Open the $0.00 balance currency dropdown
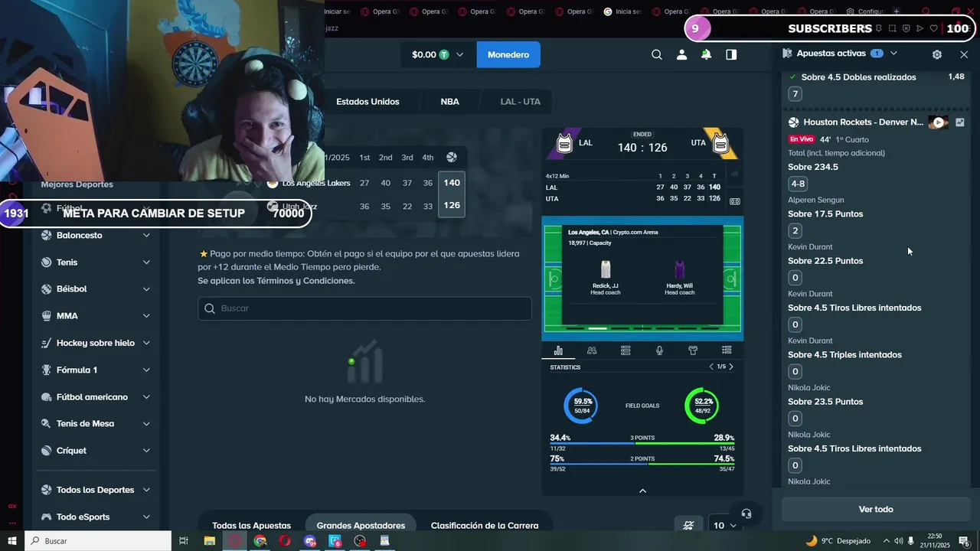The image size is (980, 551). click(438, 54)
